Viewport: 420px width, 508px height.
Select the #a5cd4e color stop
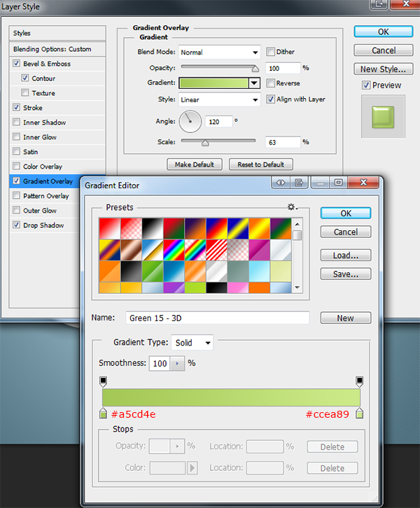[x=103, y=413]
